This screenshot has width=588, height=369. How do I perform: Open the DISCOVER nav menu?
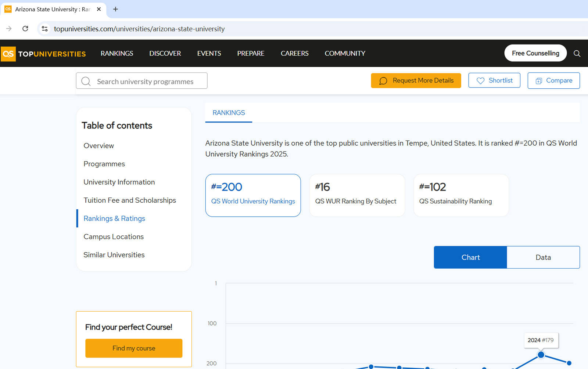pos(165,53)
